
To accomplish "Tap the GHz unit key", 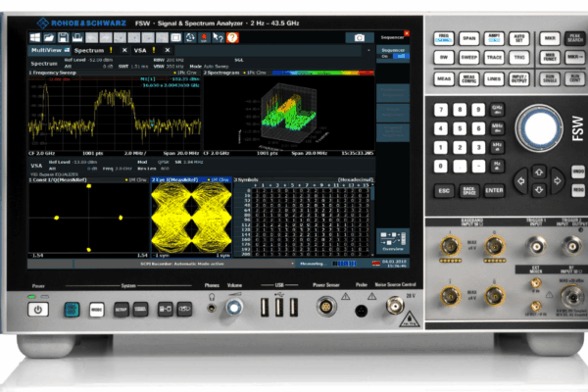I will tap(497, 110).
